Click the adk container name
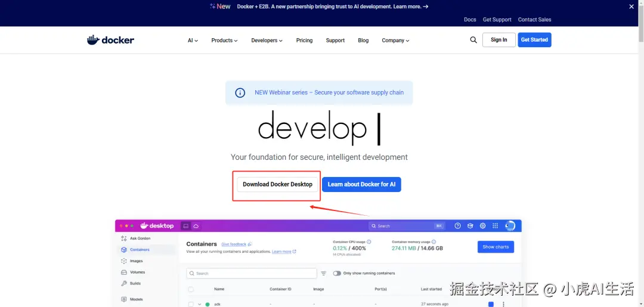 click(x=218, y=304)
